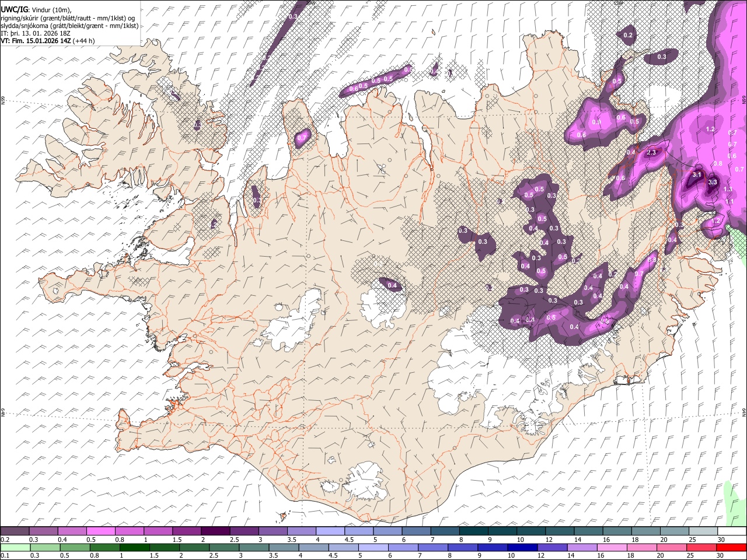Image resolution: width=747 pixels, height=560 pixels.
Task: Select the navy blue 10 rain legend swatch
Action: coord(522,547)
